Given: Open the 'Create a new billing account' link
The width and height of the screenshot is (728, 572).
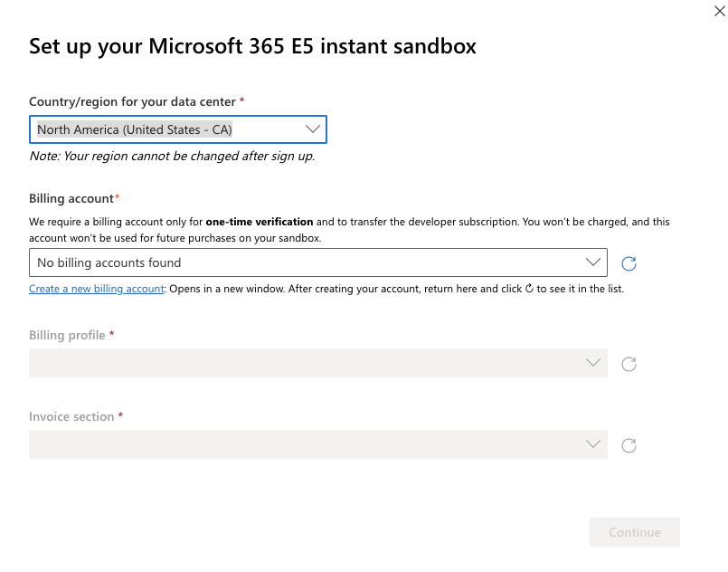Looking at the screenshot, I should pos(97,289).
